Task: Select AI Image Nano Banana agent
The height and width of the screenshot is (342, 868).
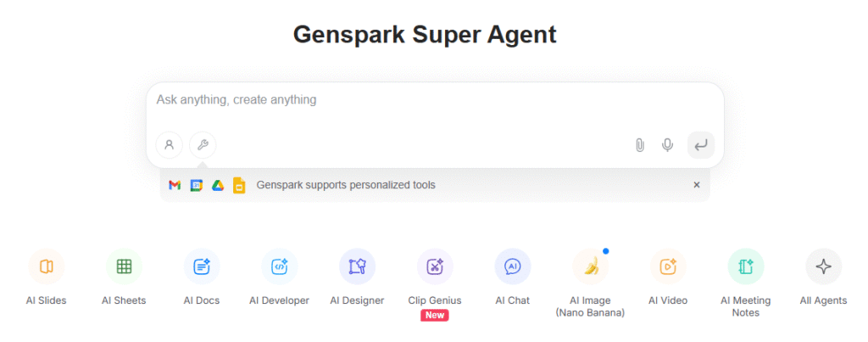Action: coord(590,266)
